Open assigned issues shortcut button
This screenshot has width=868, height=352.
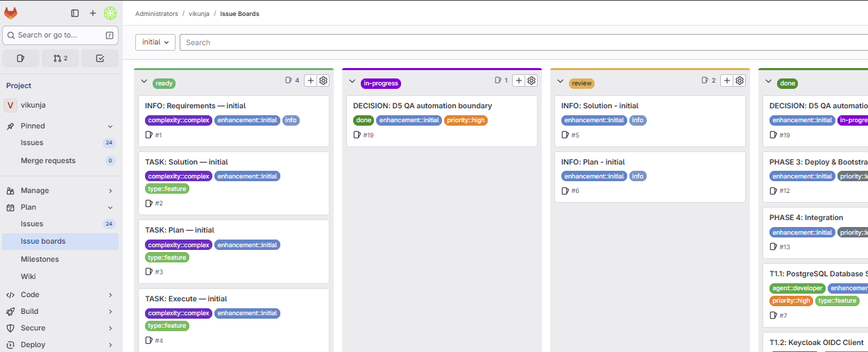(21, 58)
